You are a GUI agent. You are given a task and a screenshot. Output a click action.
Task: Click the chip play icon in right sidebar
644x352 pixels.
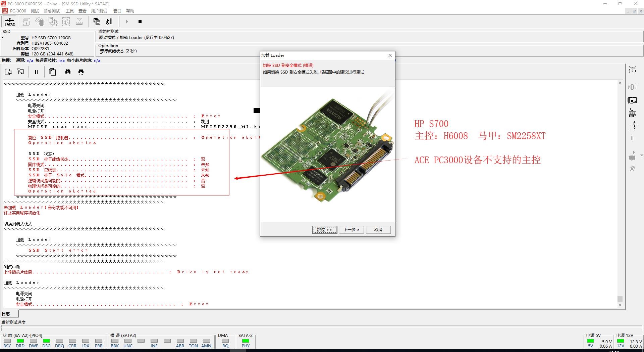click(x=632, y=156)
